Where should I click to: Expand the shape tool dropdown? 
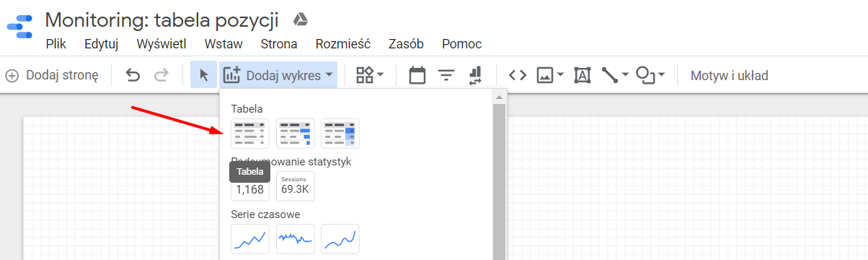(x=650, y=75)
